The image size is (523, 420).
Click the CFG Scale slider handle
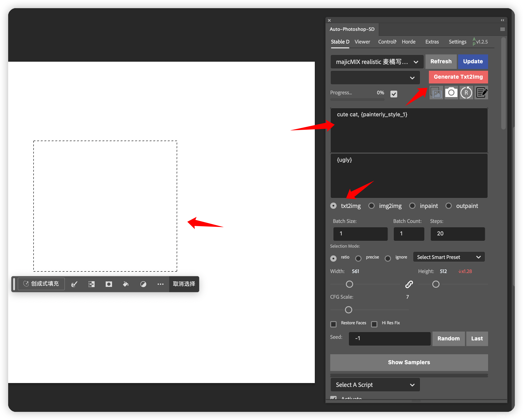pos(348,310)
